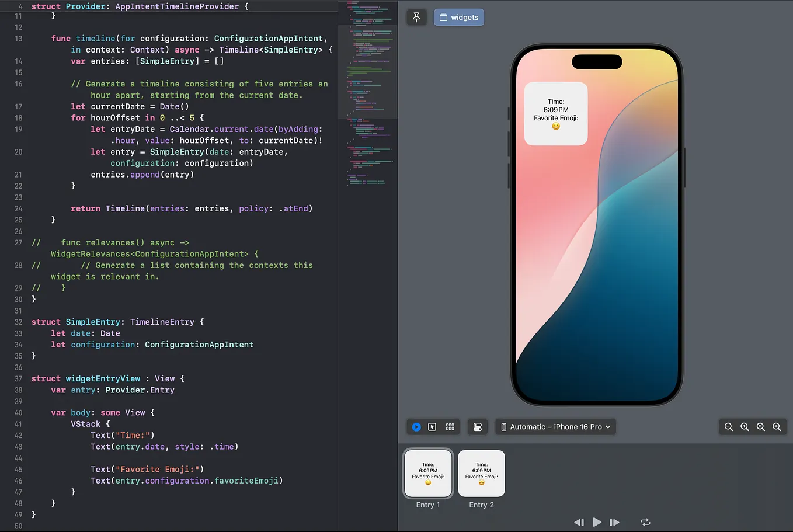Image resolution: width=793 pixels, height=532 pixels.
Task: Click the device icon inside the dropdown
Action: tap(505, 426)
